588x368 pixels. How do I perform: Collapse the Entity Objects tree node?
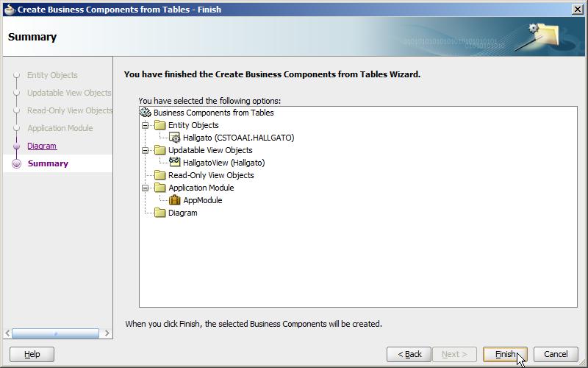tap(145, 125)
